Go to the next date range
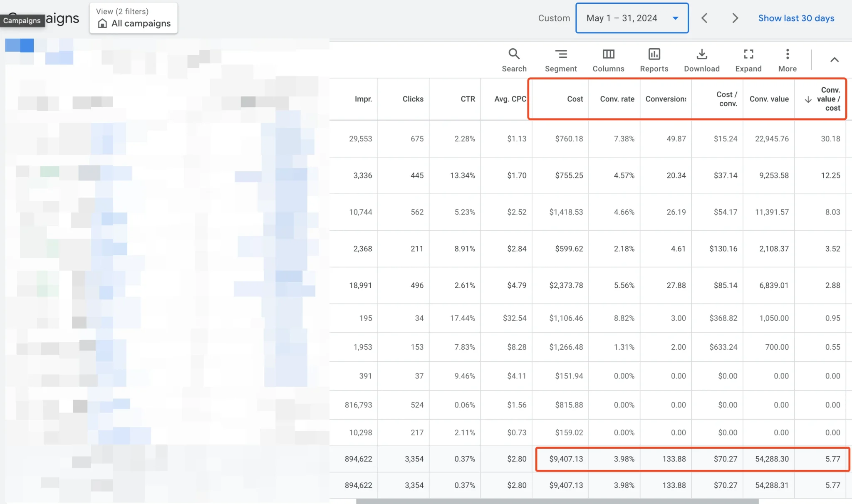The width and height of the screenshot is (852, 504). tap(735, 18)
